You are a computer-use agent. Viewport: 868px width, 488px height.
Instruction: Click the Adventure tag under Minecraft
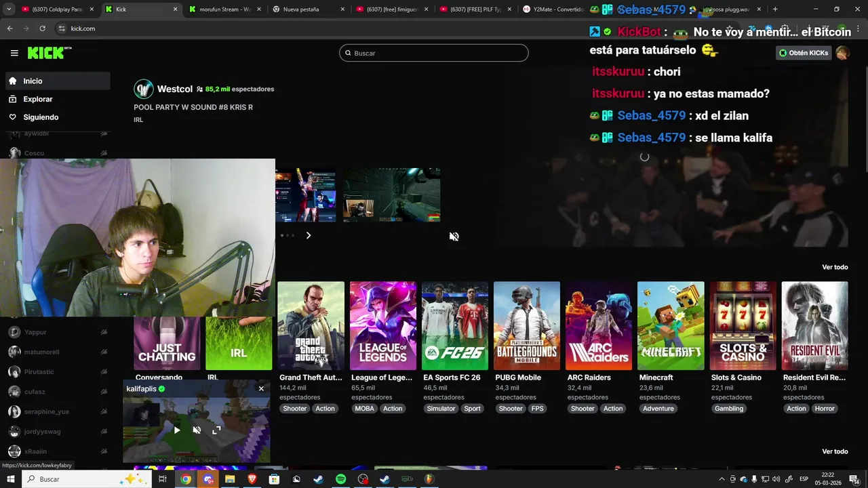pyautogui.click(x=658, y=409)
